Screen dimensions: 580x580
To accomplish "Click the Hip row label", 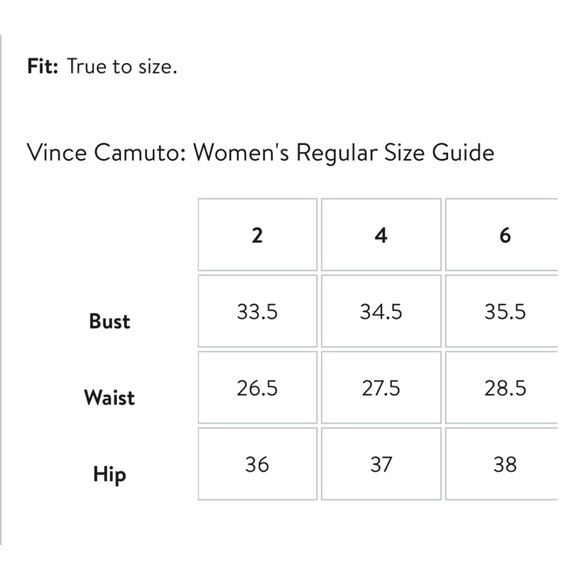I will click(109, 475).
